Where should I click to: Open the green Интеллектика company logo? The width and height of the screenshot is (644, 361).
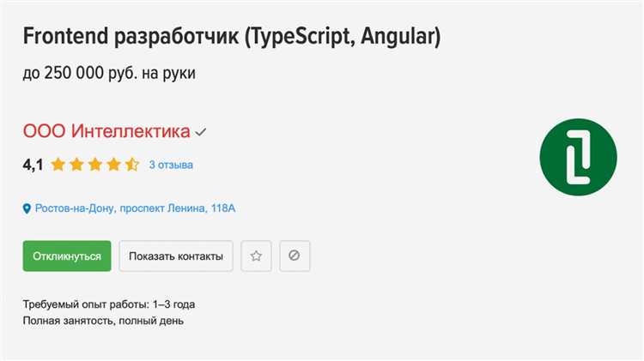click(x=578, y=157)
